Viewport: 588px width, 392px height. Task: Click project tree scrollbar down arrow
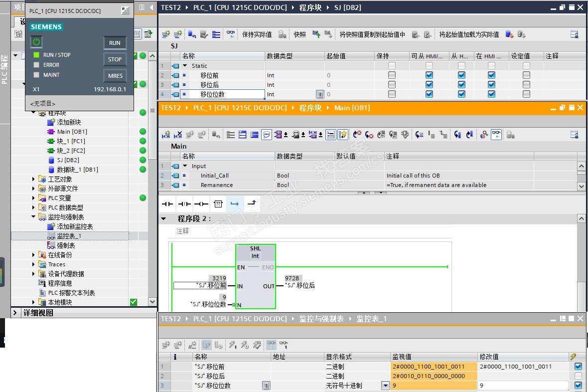(152, 302)
